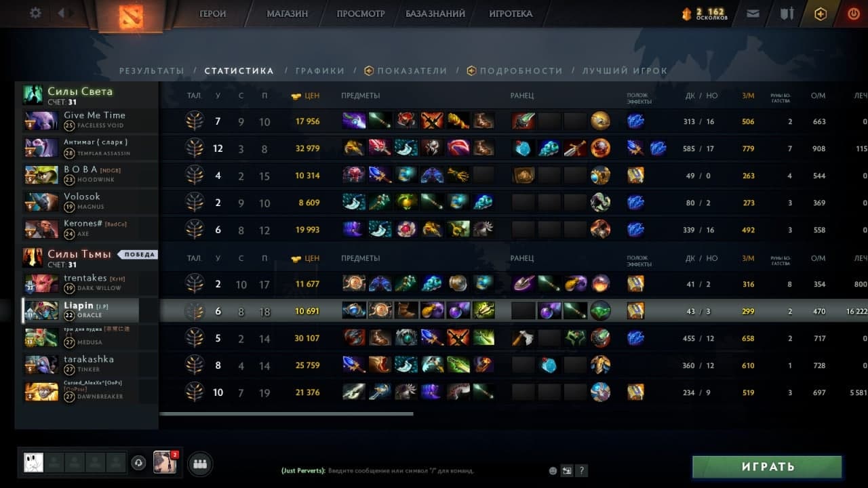Click the back arrow navigation icon

click(x=62, y=13)
